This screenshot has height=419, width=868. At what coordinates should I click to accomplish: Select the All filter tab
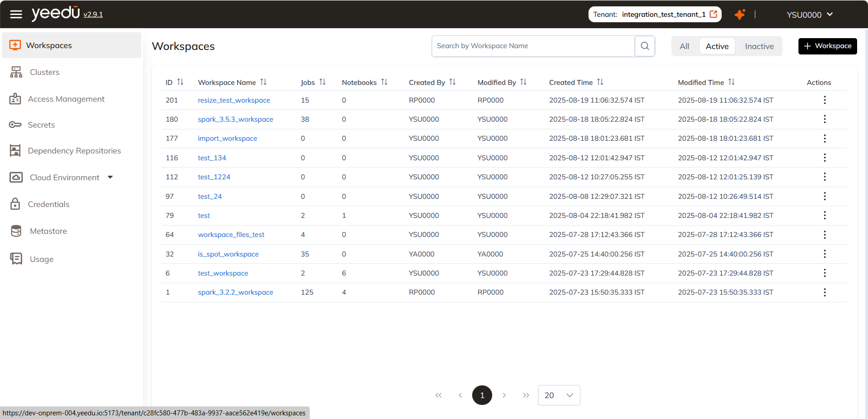[x=684, y=46]
